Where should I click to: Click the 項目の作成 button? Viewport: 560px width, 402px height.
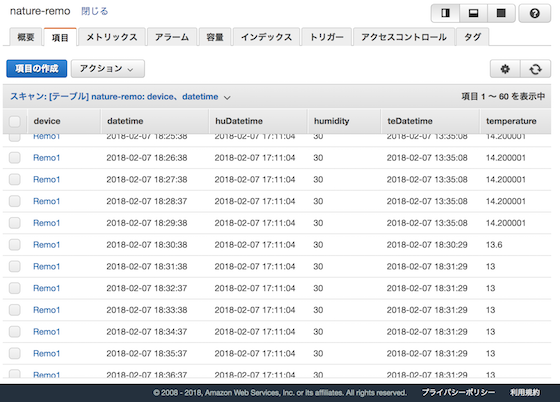[x=36, y=69]
